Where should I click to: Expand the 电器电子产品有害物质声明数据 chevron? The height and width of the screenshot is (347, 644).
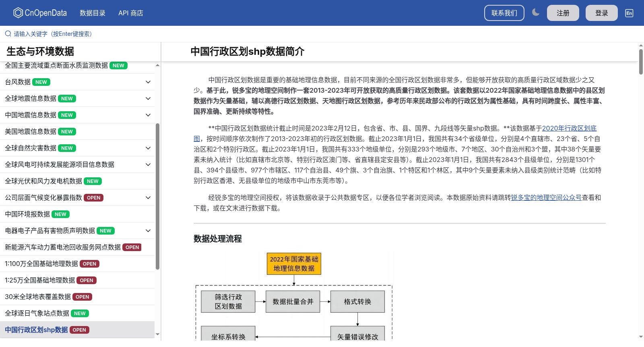(148, 231)
